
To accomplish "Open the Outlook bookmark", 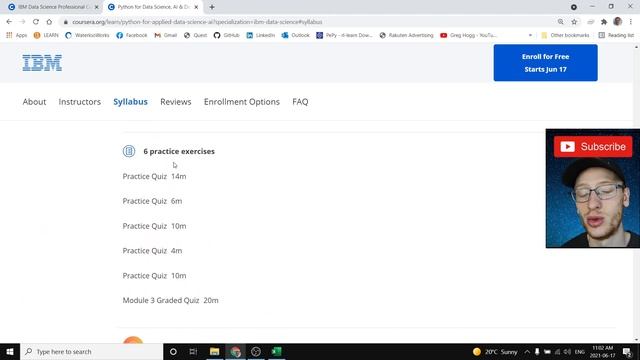I will pos(296,36).
